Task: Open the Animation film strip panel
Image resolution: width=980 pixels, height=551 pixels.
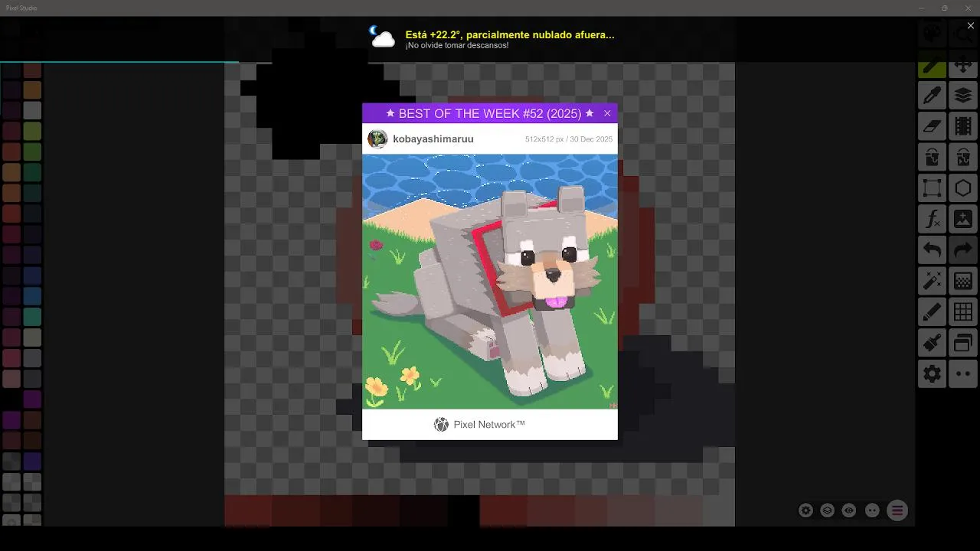Action: (x=963, y=126)
